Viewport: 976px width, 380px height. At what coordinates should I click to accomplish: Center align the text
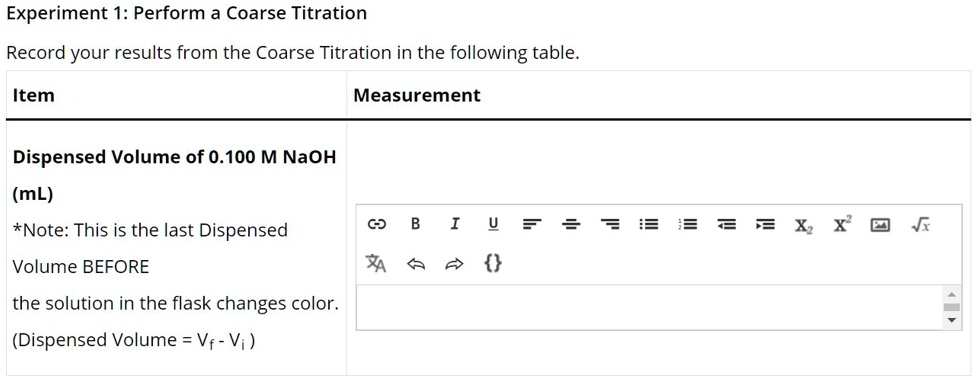pos(571,224)
